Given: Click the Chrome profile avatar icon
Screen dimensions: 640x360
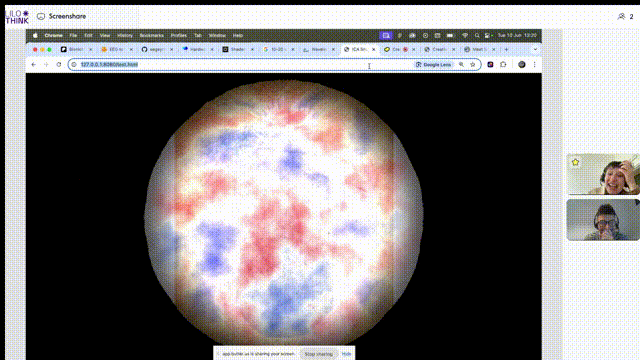Looking at the screenshot, I should coord(522,64).
